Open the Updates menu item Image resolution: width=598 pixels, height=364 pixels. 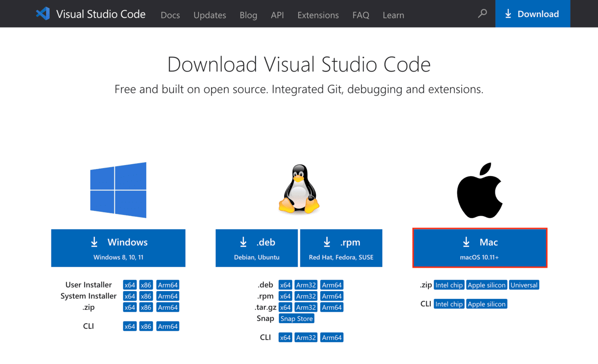tap(210, 15)
